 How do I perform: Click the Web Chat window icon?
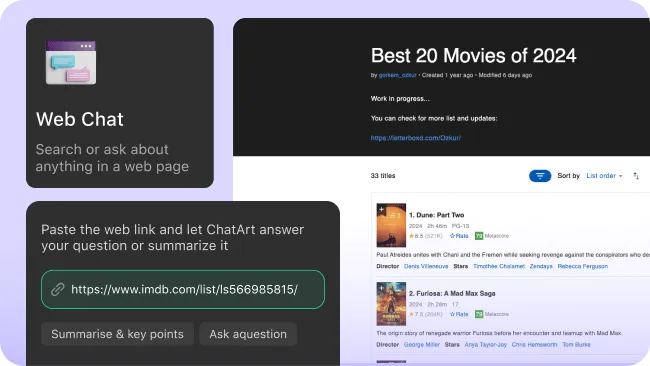(71, 63)
